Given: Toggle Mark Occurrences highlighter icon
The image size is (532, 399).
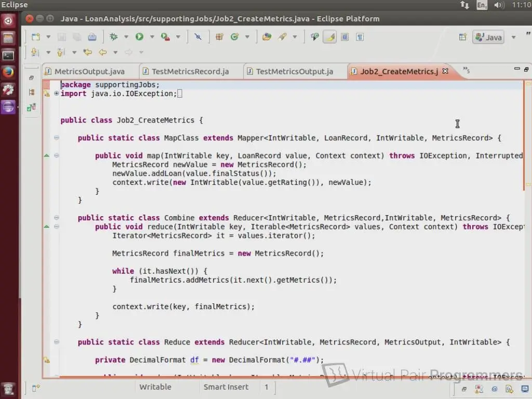Looking at the screenshot, I should (330, 37).
